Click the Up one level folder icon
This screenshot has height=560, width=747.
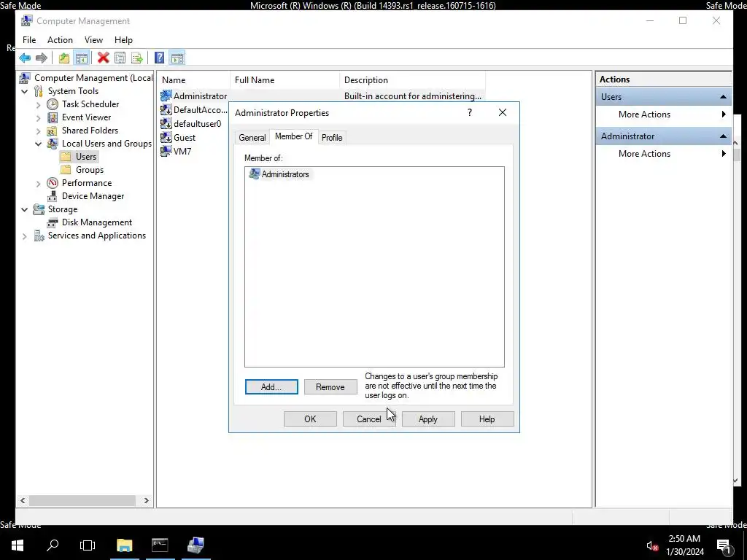[64, 58]
